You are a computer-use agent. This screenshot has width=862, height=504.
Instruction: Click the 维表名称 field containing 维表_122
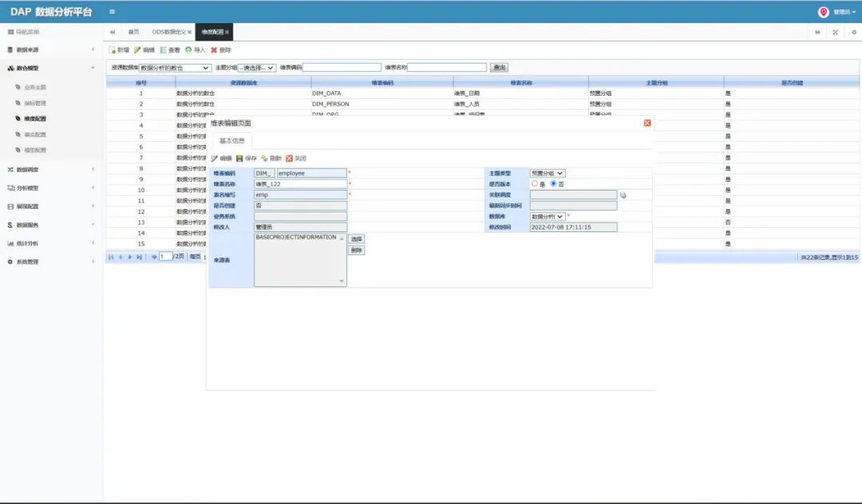point(300,184)
